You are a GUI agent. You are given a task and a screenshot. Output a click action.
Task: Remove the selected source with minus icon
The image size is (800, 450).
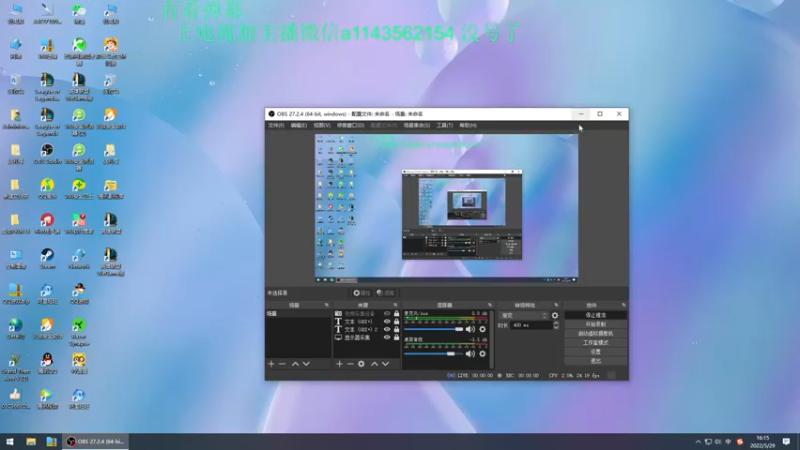coord(350,364)
